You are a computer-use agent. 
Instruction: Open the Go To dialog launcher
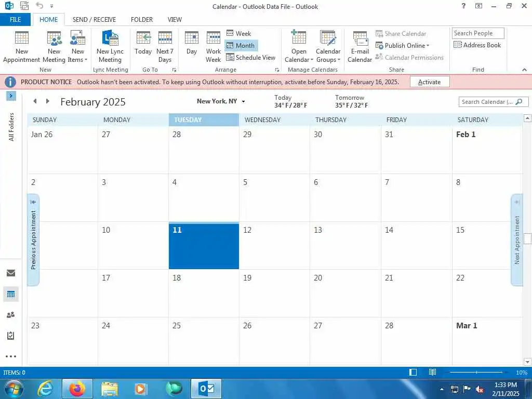(x=174, y=70)
